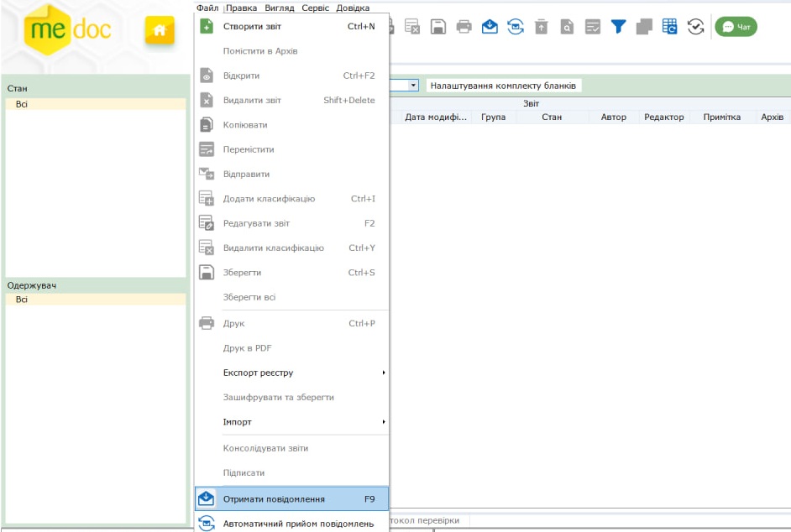Click the home icon button

click(x=159, y=29)
